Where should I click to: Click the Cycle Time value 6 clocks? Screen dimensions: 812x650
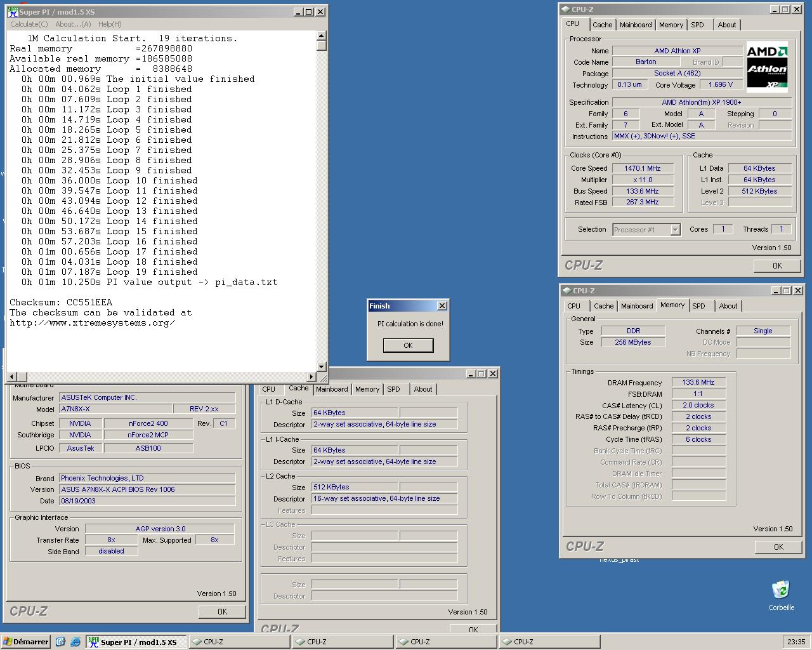(698, 439)
